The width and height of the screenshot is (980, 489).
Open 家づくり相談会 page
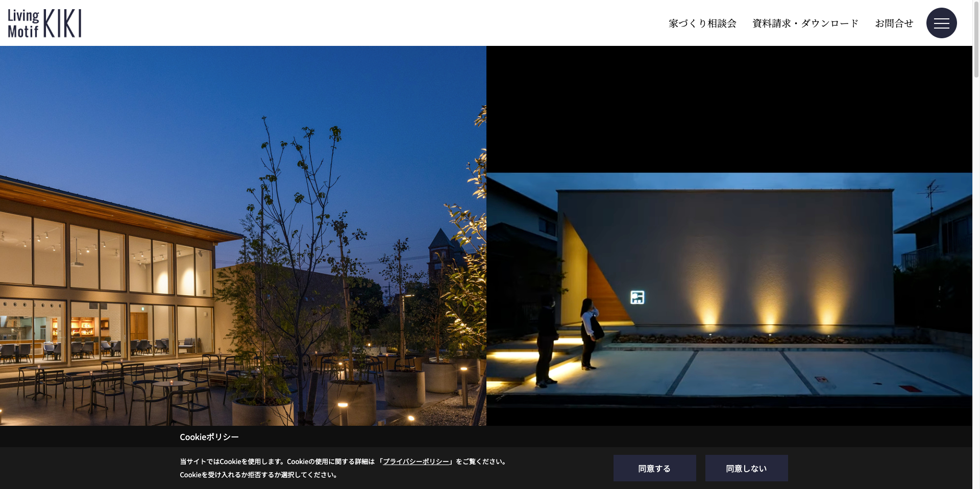point(702,23)
